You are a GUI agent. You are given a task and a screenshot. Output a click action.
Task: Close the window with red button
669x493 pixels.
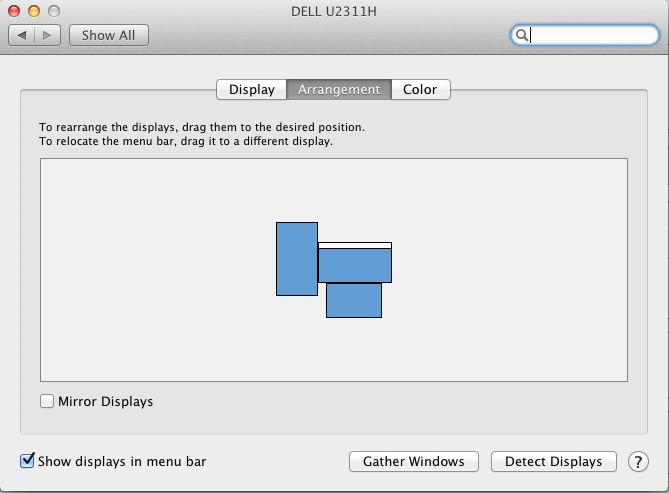pyautogui.click(x=14, y=11)
